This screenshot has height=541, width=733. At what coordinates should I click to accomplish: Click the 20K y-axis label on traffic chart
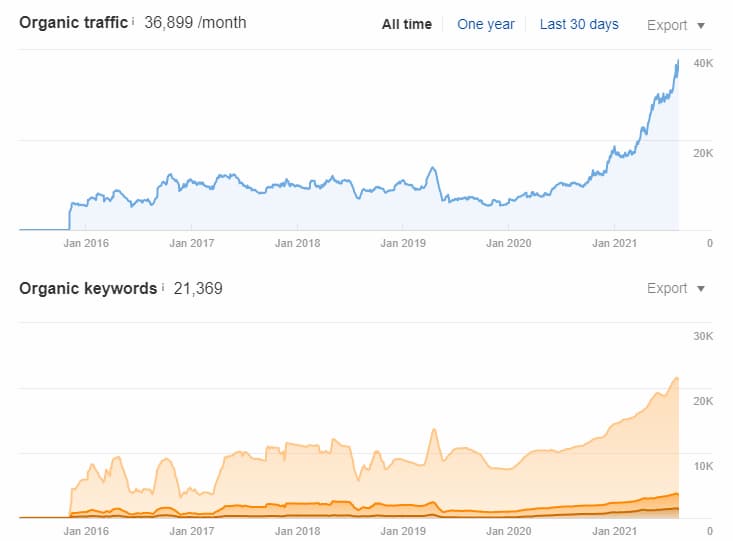pyautogui.click(x=703, y=153)
